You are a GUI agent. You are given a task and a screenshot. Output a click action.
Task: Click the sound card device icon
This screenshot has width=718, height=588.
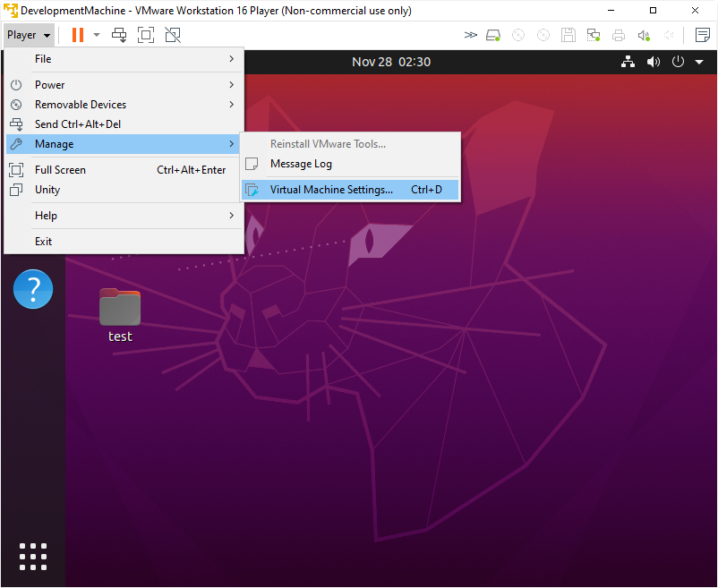click(644, 35)
